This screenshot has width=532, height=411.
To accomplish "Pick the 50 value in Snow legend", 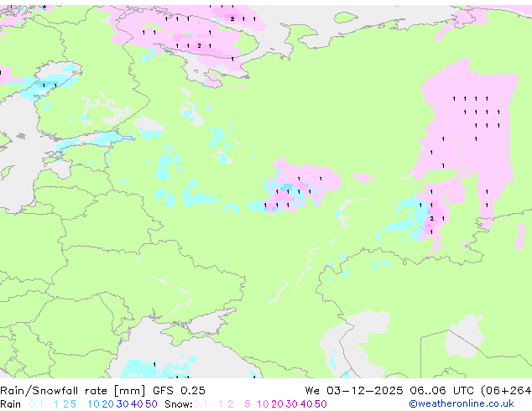I will (321, 404).
